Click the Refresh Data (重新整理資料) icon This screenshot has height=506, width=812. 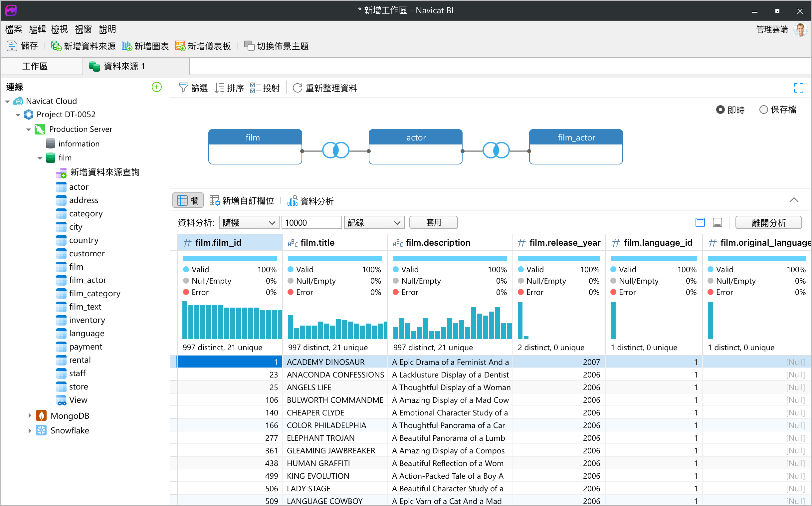point(297,88)
